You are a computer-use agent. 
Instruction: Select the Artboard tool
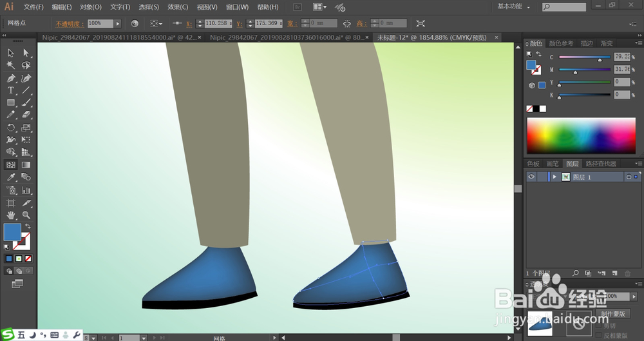tap(11, 203)
